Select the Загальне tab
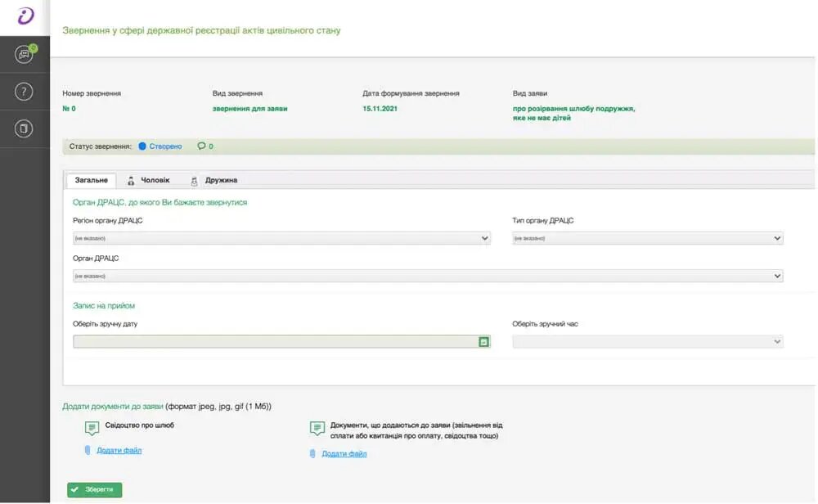 pyautogui.click(x=91, y=180)
